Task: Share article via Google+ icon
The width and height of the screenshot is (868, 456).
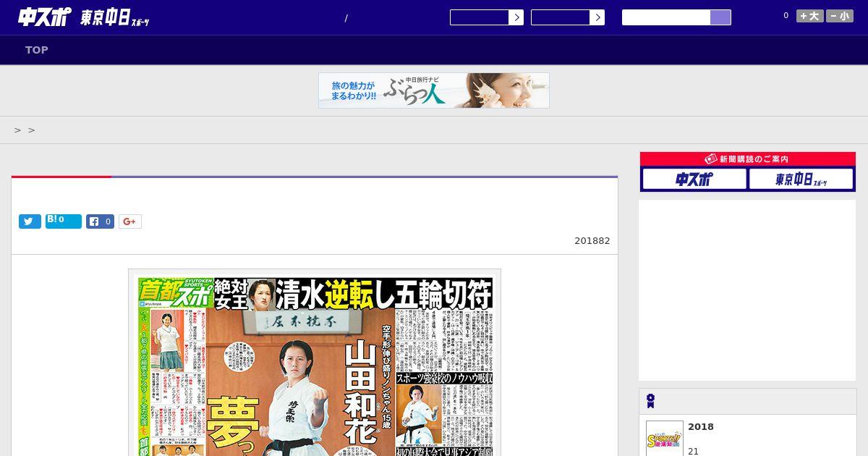Action: click(x=130, y=221)
